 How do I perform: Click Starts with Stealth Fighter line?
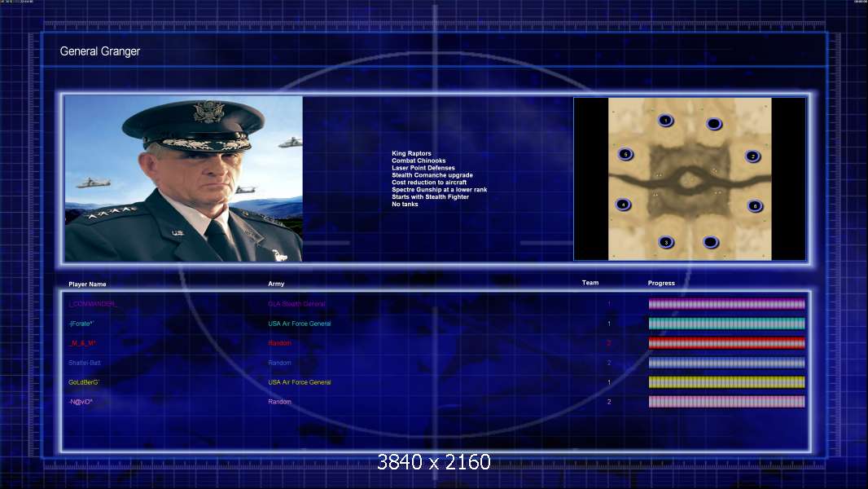coord(430,196)
